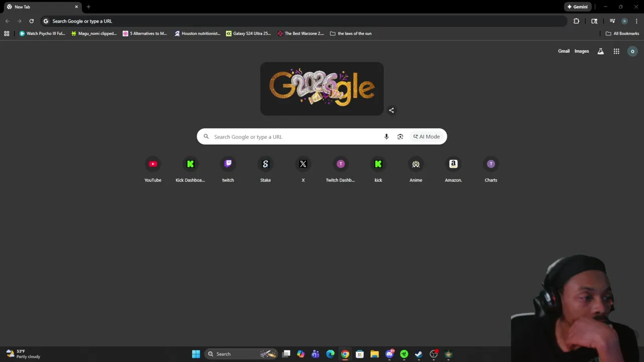Select the New Tab tab
Viewport: 644px width, 362px height.
[42, 7]
